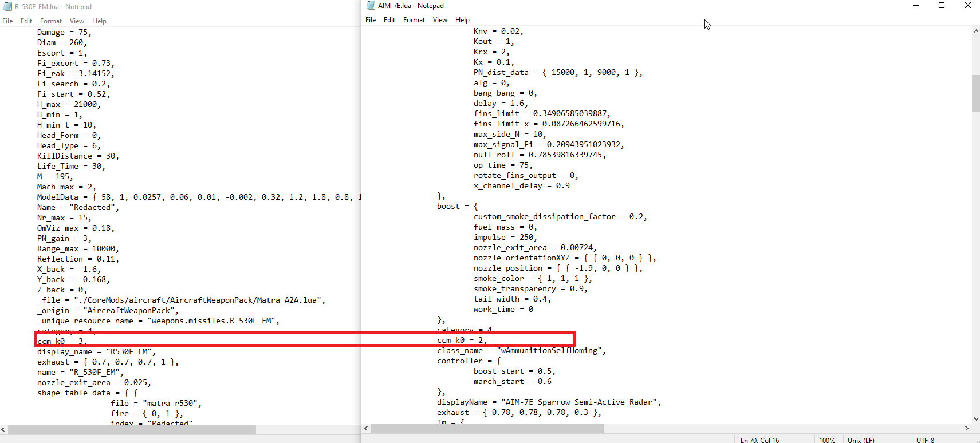The width and height of the screenshot is (980, 443).
Task: Click the 'Reflection = 0.11,' line
Action: (x=78, y=259)
